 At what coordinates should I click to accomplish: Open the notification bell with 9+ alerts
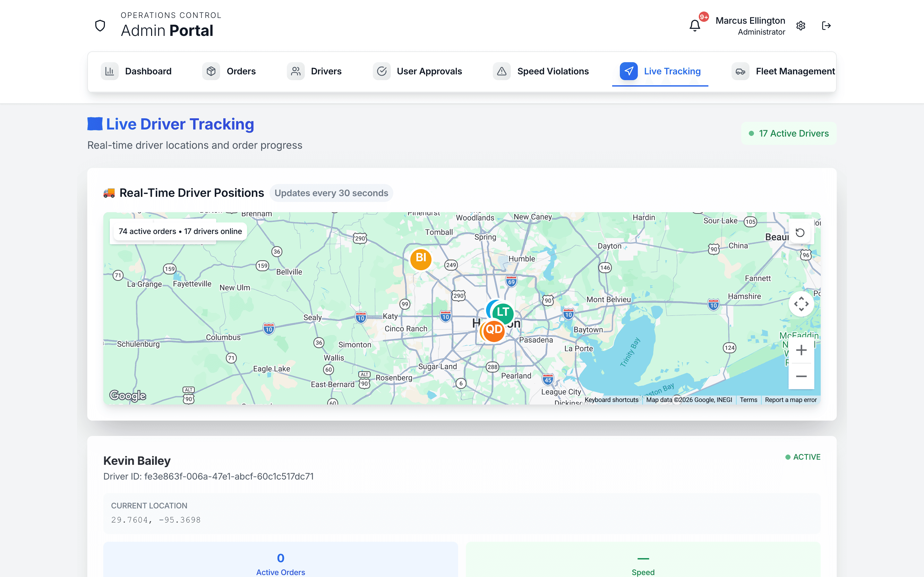pyautogui.click(x=695, y=26)
